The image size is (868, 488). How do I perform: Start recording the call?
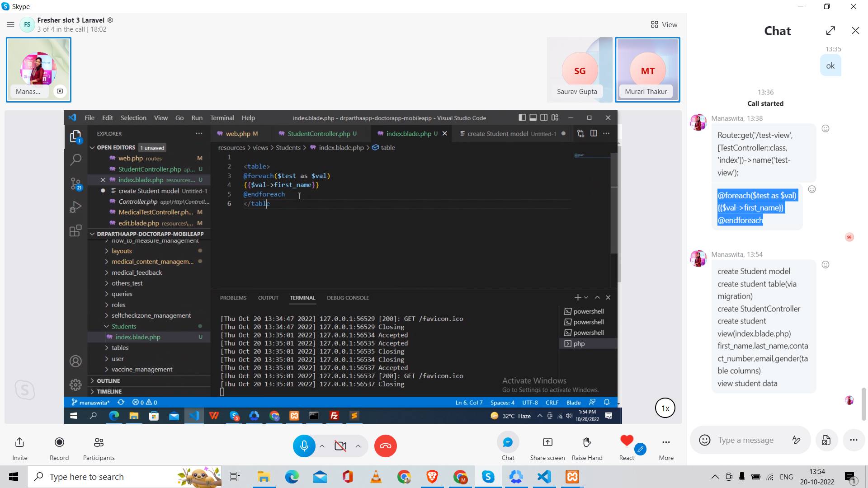(59, 446)
